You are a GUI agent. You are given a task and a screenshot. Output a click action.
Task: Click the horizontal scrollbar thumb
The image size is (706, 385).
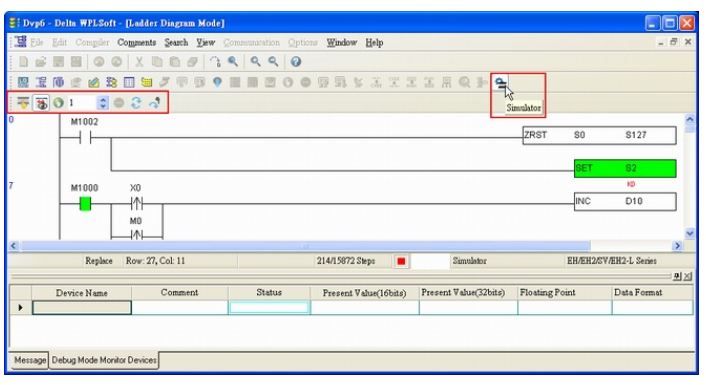pos(306,246)
